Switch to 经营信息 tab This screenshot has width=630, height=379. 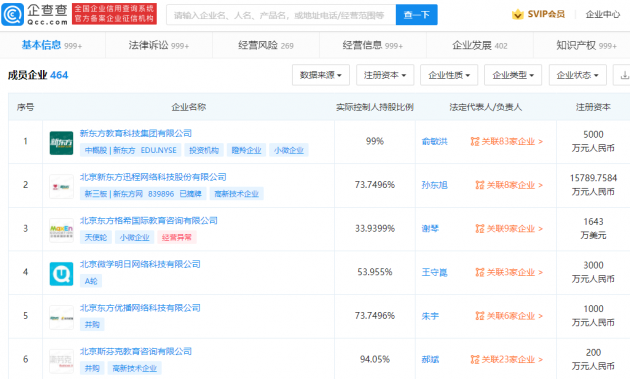[x=372, y=45]
